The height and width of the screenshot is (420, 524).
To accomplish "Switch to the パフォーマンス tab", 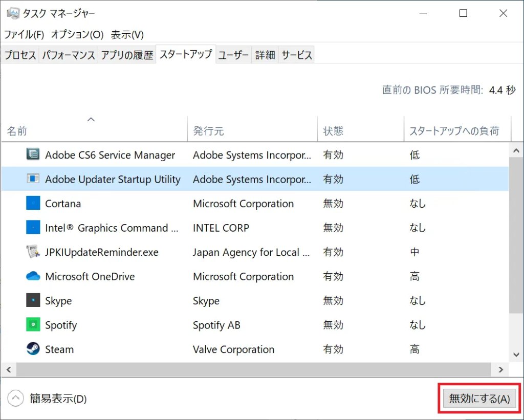I will coord(69,55).
